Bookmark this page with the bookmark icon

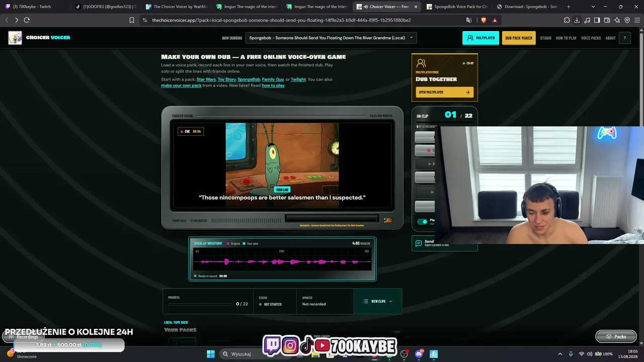(132, 20)
